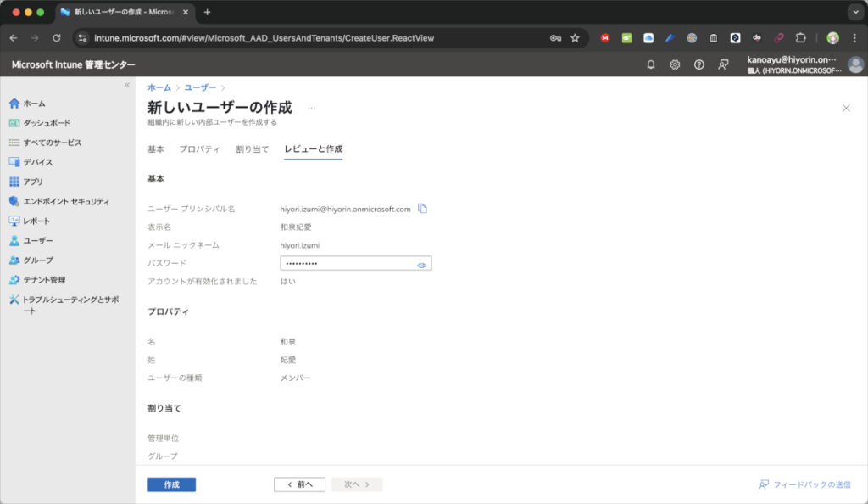Select the 表示名 value 和泉妃愛
The width and height of the screenshot is (868, 504).
point(296,227)
